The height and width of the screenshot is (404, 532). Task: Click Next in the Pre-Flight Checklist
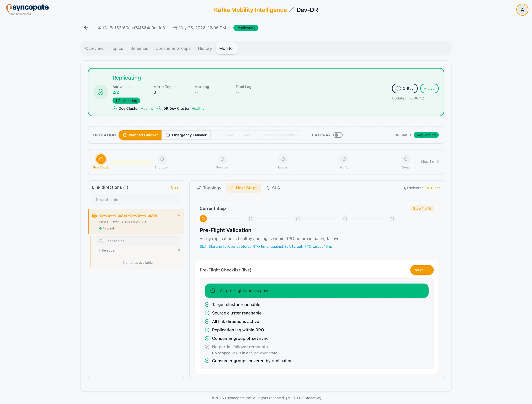pyautogui.click(x=422, y=270)
